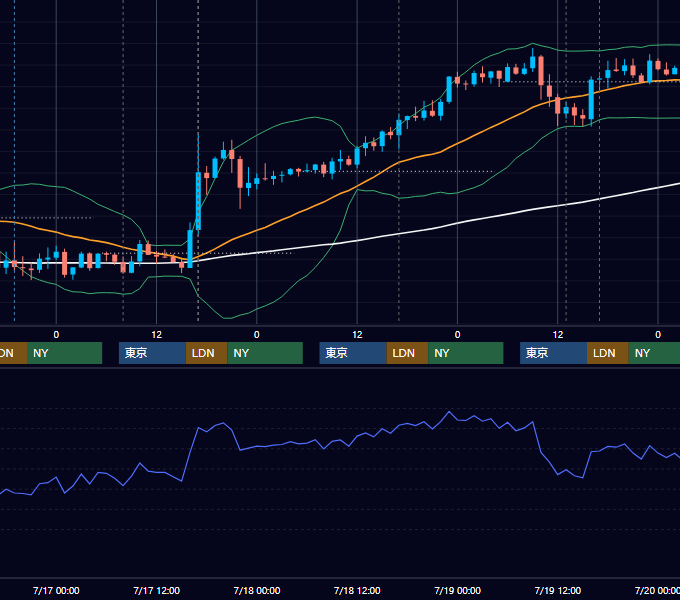Click hour label 0 above 7/19 00:00

coord(458,335)
